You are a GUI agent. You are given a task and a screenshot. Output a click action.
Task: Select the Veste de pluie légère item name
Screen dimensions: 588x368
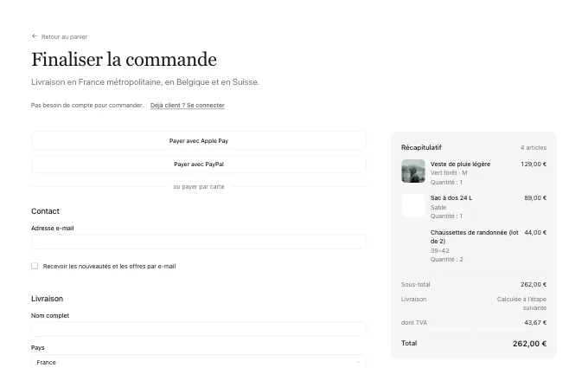point(461,165)
